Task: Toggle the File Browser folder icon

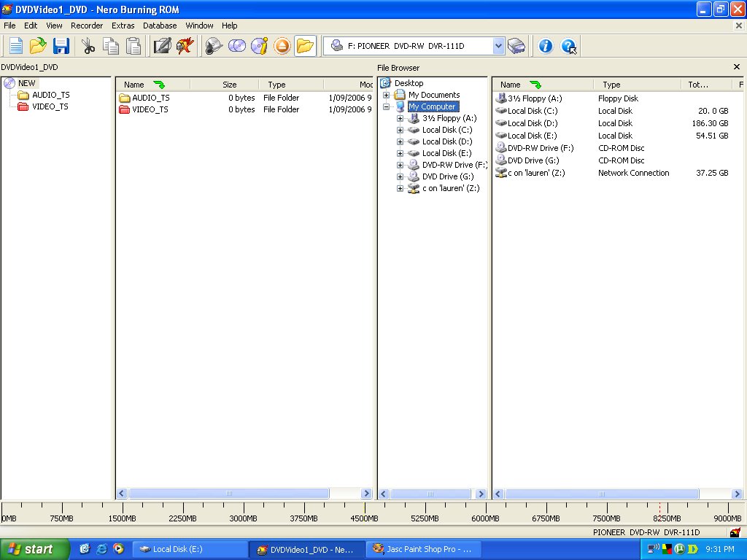Action: coord(305,46)
